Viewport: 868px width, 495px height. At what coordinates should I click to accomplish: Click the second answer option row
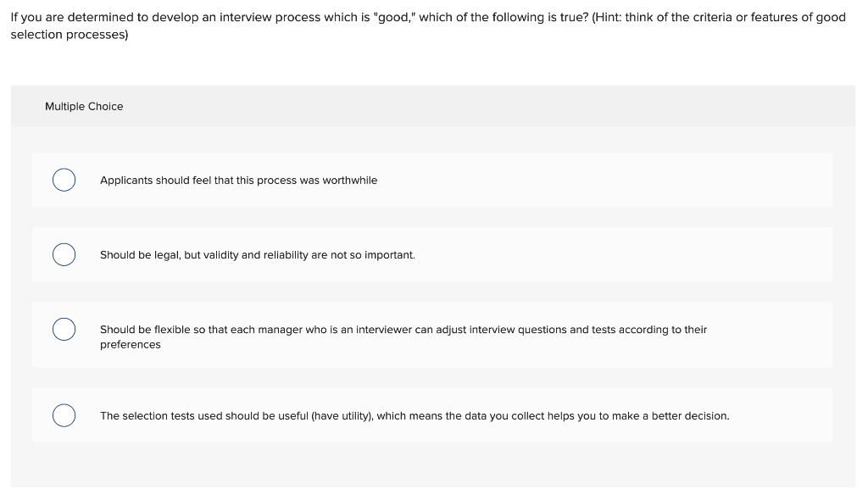(432, 254)
